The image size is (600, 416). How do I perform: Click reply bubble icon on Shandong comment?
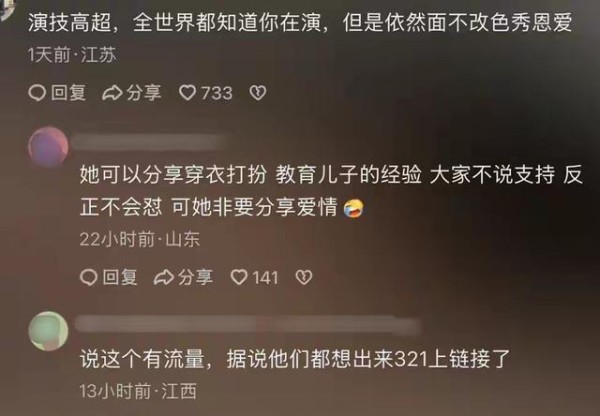88,277
